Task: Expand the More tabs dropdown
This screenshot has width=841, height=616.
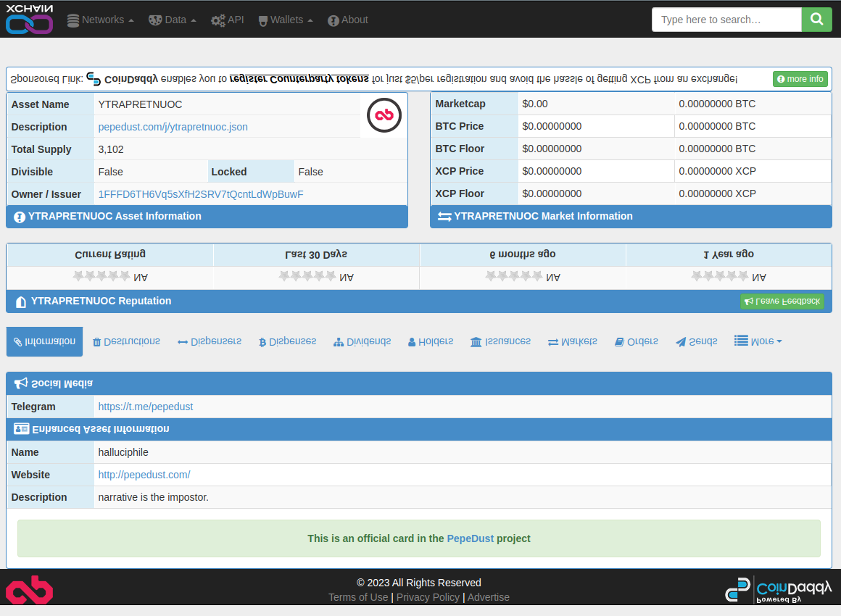Action: [x=758, y=341]
